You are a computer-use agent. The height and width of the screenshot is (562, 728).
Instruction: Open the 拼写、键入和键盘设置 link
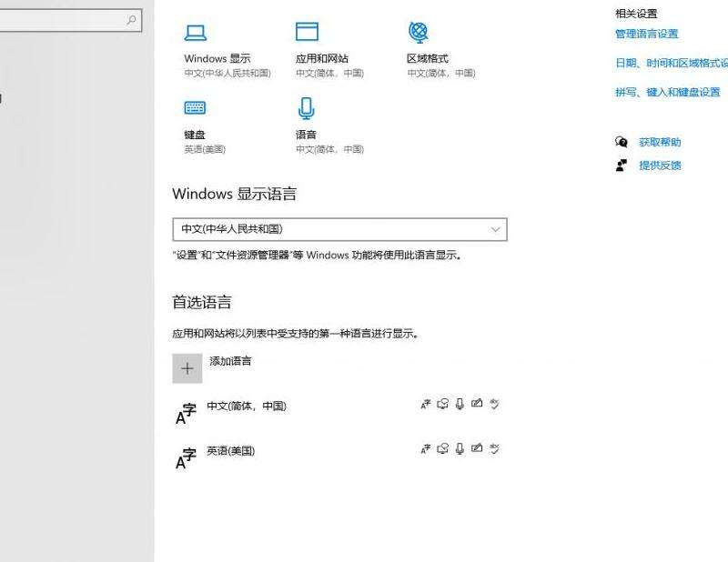pos(668,93)
